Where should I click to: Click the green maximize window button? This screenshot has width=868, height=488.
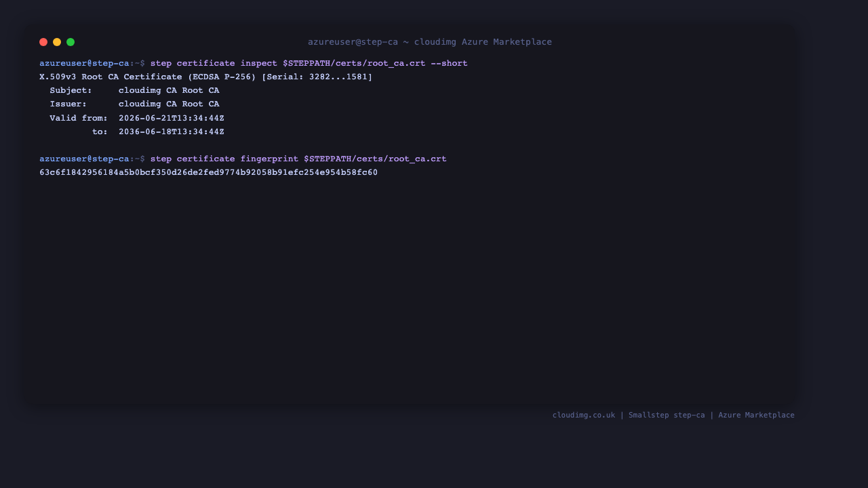71,42
